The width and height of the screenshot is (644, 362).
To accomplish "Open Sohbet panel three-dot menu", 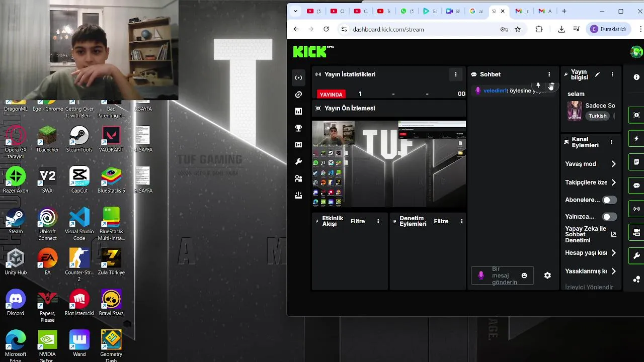I will click(x=549, y=74).
